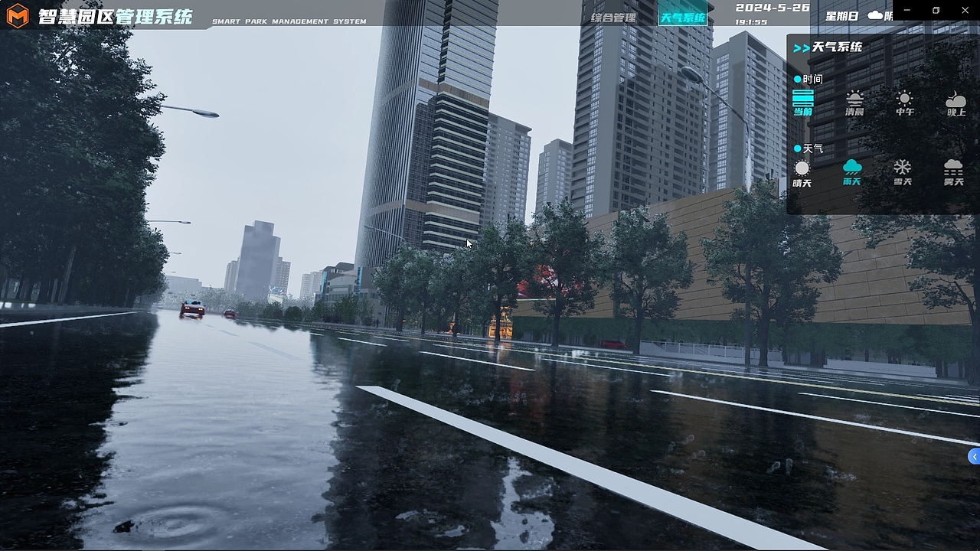Image resolution: width=980 pixels, height=551 pixels.
Task: Click the 智慧园区管理系统 title
Action: click(x=116, y=15)
